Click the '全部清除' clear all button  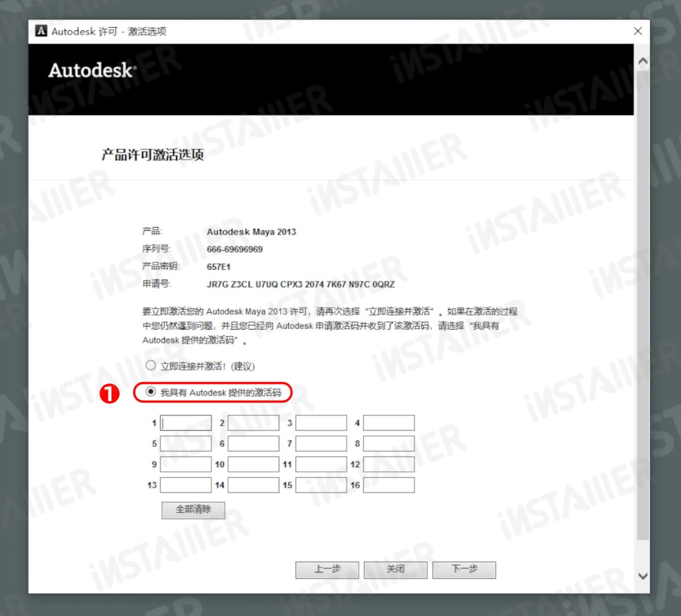[x=194, y=510]
